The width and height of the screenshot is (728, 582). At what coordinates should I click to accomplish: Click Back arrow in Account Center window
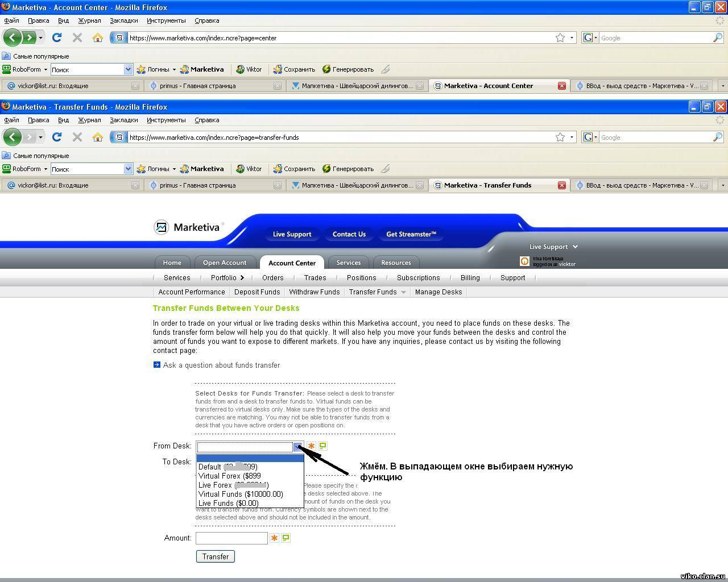tap(12, 38)
